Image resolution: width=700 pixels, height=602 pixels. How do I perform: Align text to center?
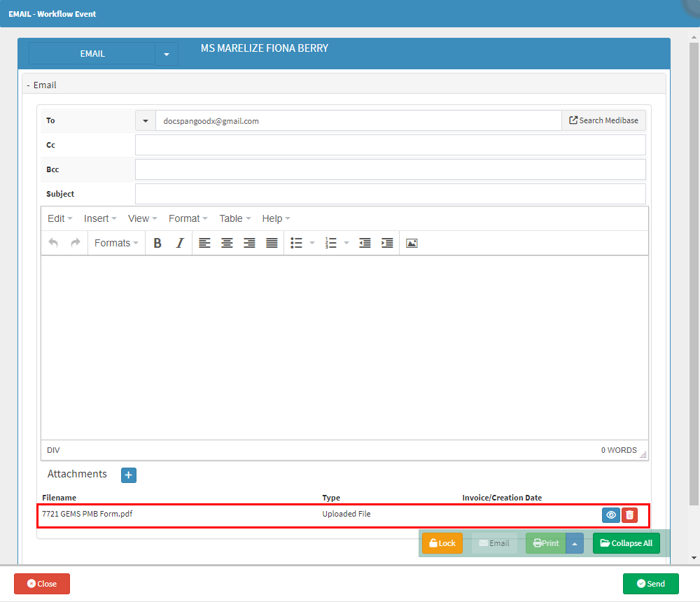coord(227,243)
